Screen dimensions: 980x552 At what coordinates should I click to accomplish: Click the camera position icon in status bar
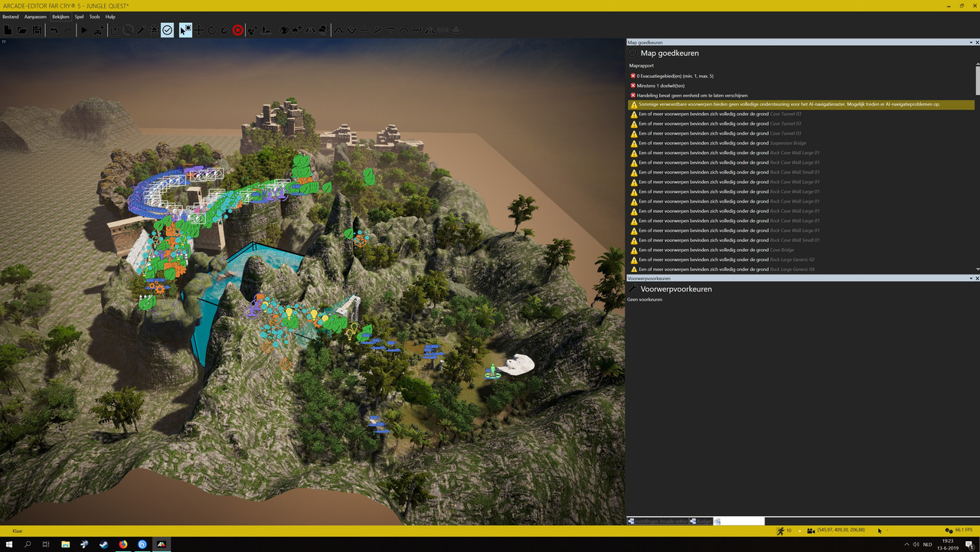click(811, 530)
